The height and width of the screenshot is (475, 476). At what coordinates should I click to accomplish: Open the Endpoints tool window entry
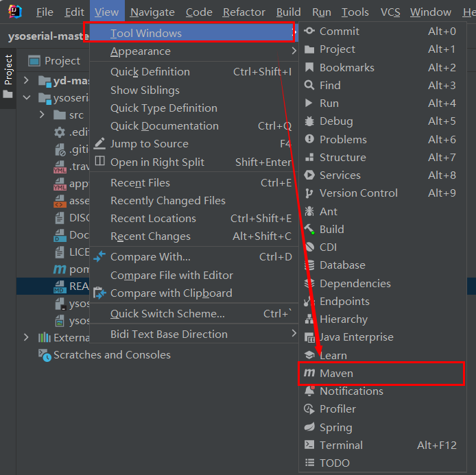(x=383, y=301)
